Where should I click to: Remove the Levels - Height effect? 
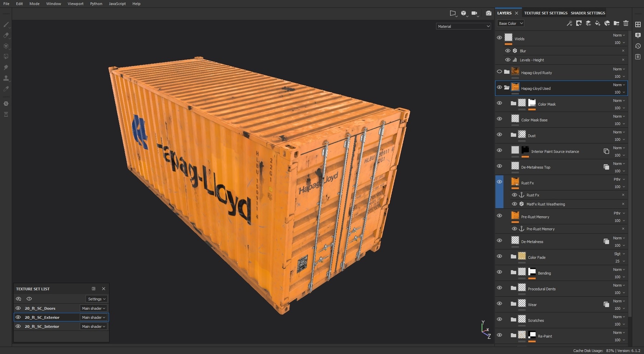623,60
